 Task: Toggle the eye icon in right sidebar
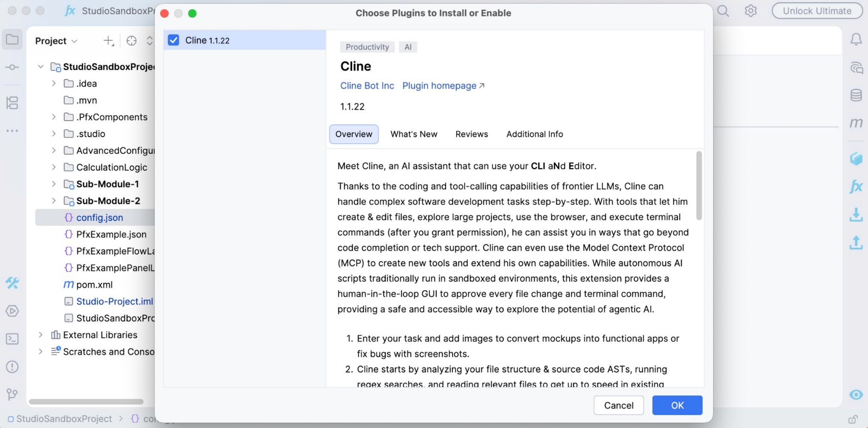tap(855, 394)
